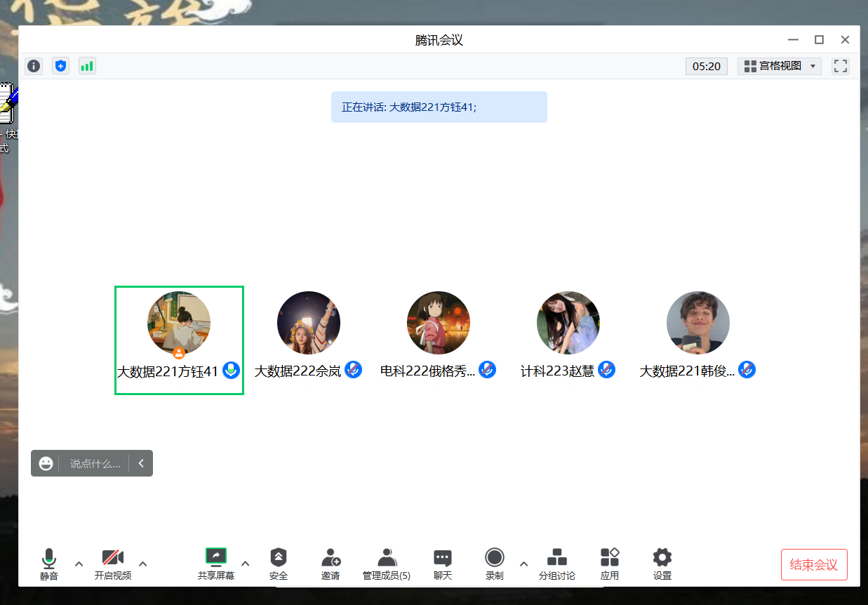Viewport: 868px width, 605px height.
Task: Click the 说点什么... message input
Action: pos(95,464)
